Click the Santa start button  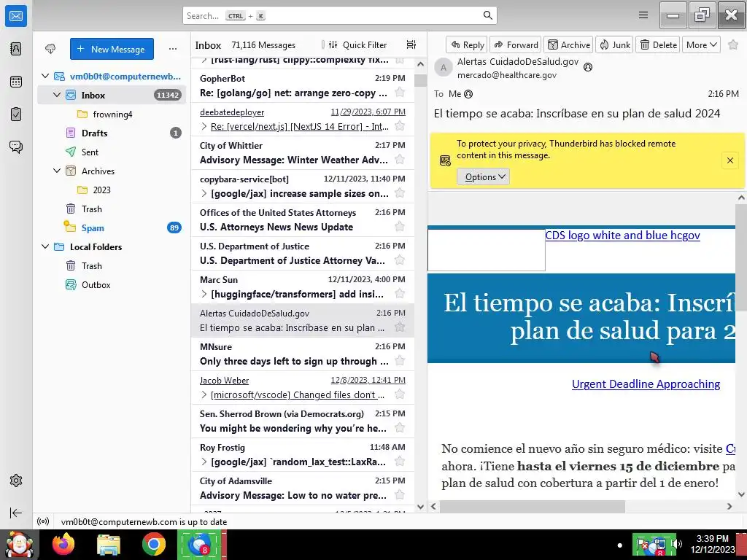[19, 545]
